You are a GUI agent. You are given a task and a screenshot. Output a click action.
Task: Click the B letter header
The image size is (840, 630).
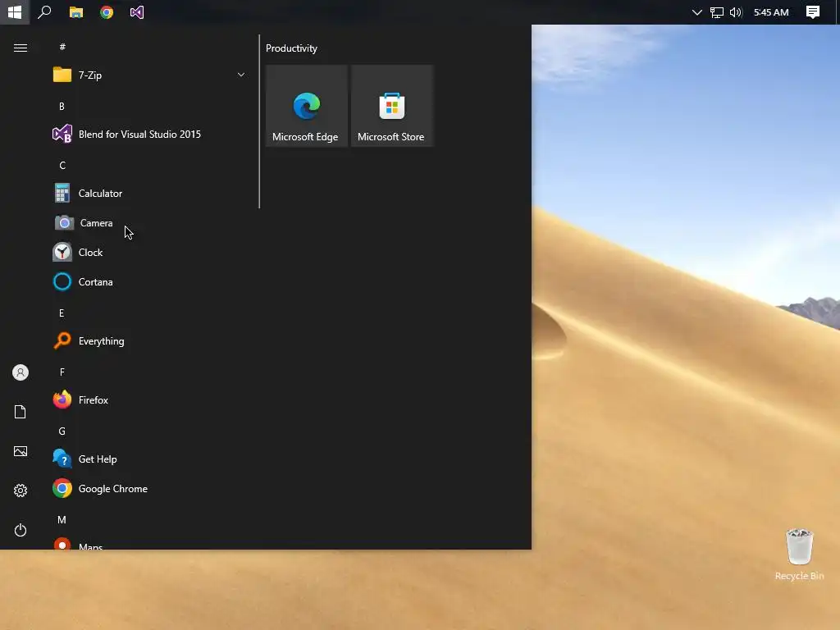pyautogui.click(x=62, y=107)
